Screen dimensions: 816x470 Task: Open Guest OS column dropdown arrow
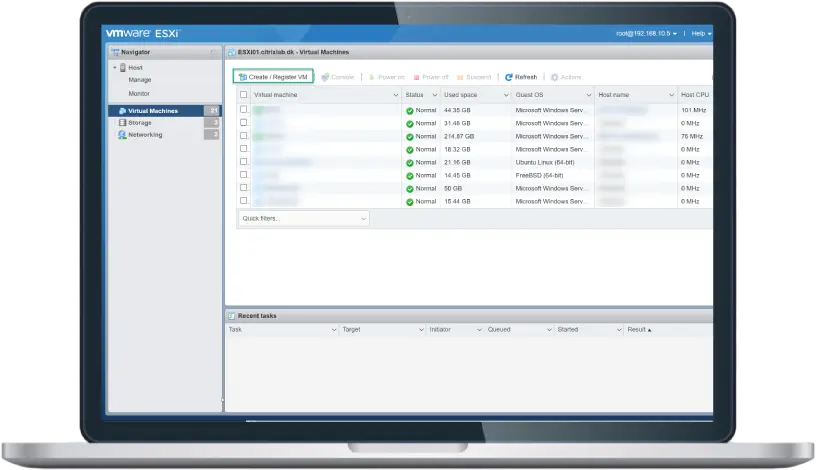(x=589, y=95)
